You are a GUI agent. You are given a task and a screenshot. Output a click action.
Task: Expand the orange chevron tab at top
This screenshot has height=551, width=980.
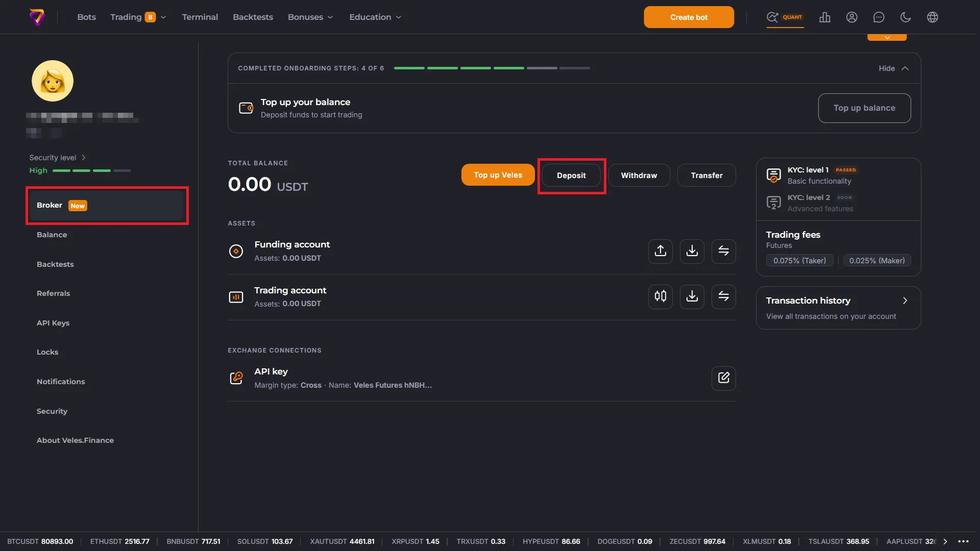[887, 37]
